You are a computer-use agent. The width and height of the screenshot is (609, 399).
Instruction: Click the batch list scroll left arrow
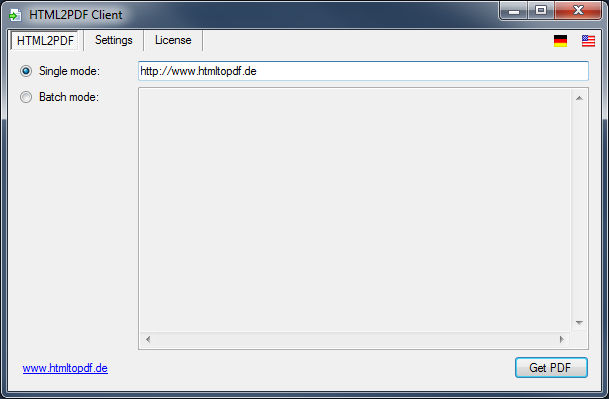pyautogui.click(x=148, y=339)
